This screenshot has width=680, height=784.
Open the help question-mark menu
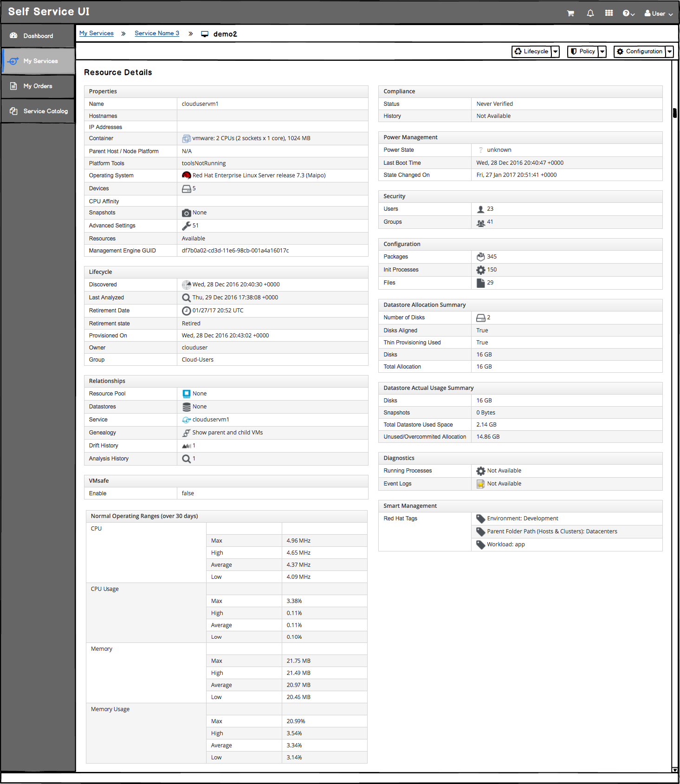(x=628, y=13)
